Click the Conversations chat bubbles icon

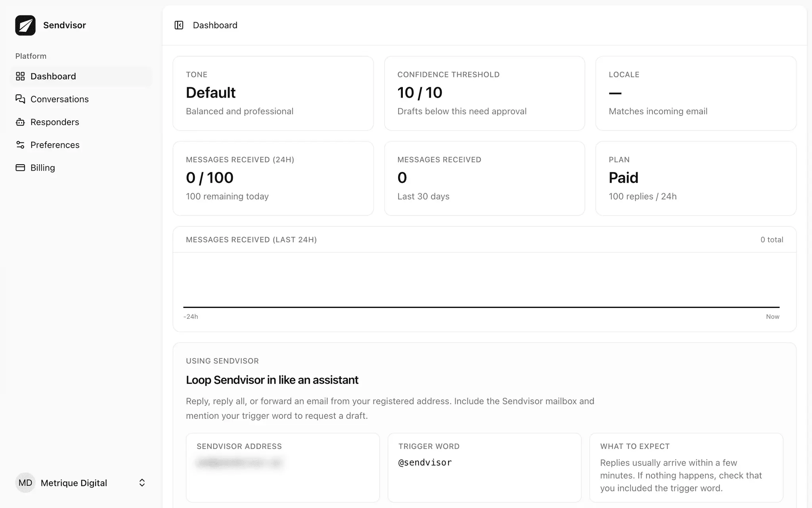tap(20, 99)
